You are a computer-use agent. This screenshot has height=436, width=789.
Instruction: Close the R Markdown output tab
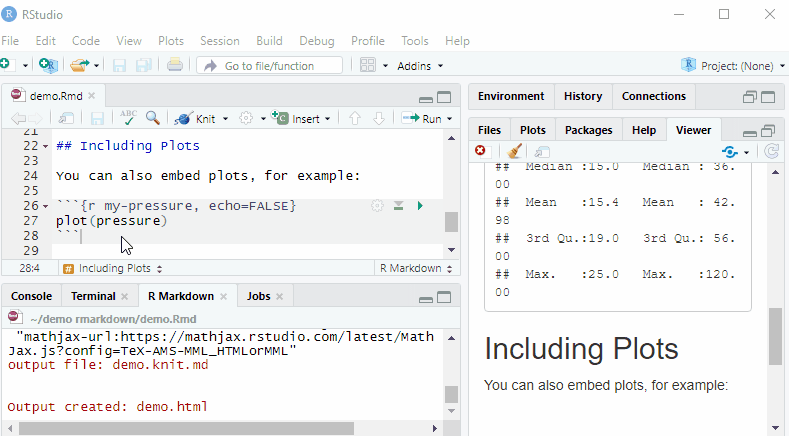pos(224,297)
